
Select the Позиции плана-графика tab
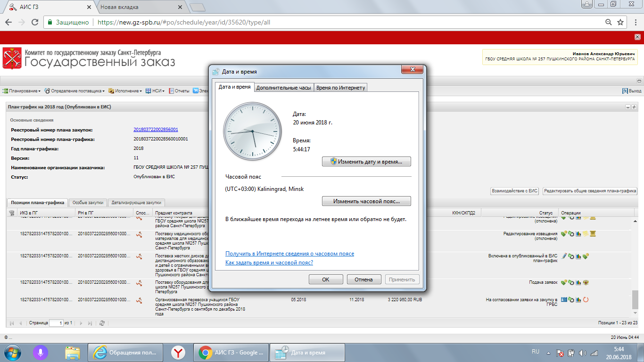coord(37,203)
